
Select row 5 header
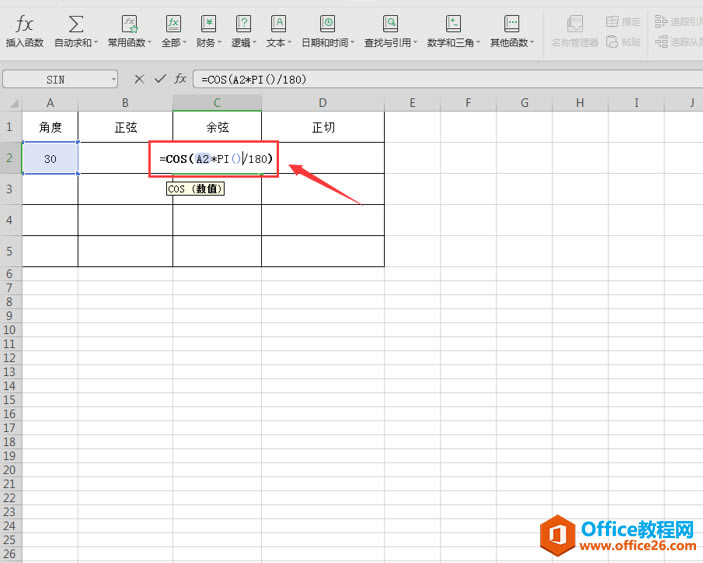[11, 251]
